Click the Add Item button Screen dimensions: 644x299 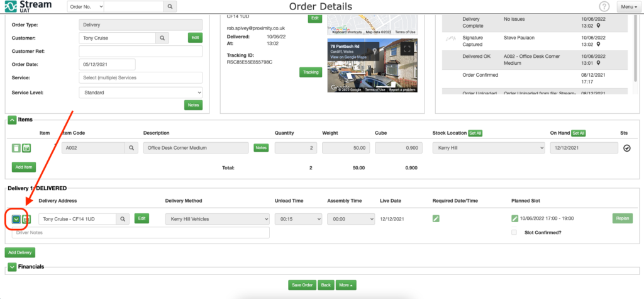[x=24, y=167]
